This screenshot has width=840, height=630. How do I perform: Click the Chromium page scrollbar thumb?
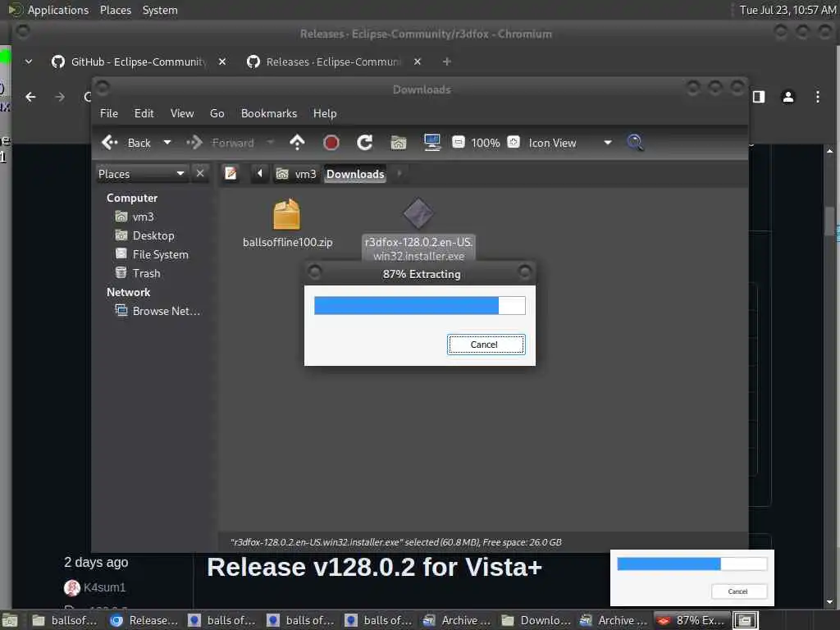pos(830,221)
